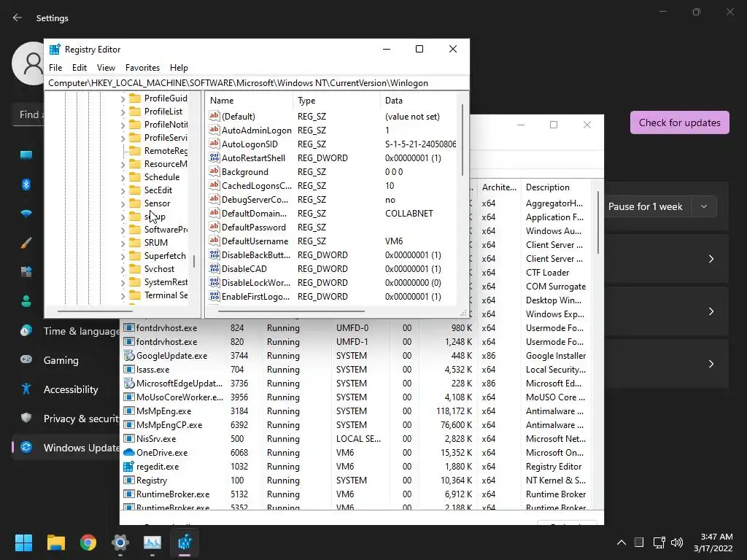Select the DefaultUsername value VM6
This screenshot has height=560, width=747.
pyautogui.click(x=393, y=241)
